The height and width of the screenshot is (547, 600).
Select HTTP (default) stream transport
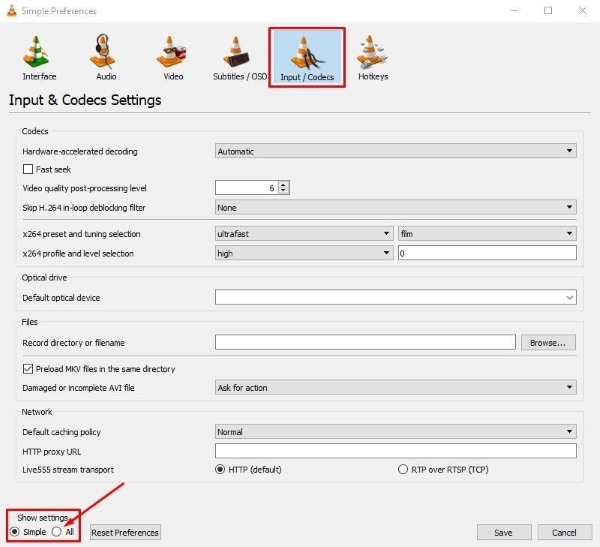(x=220, y=469)
